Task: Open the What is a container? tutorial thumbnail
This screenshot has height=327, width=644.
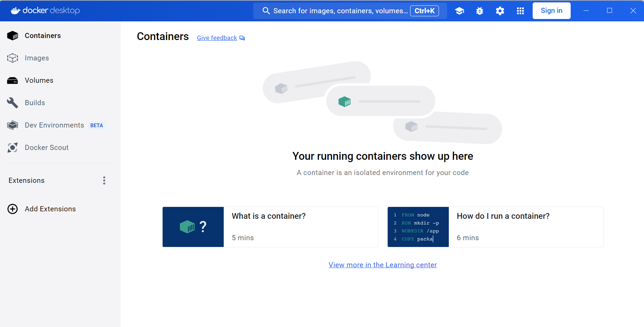Action: [193, 227]
